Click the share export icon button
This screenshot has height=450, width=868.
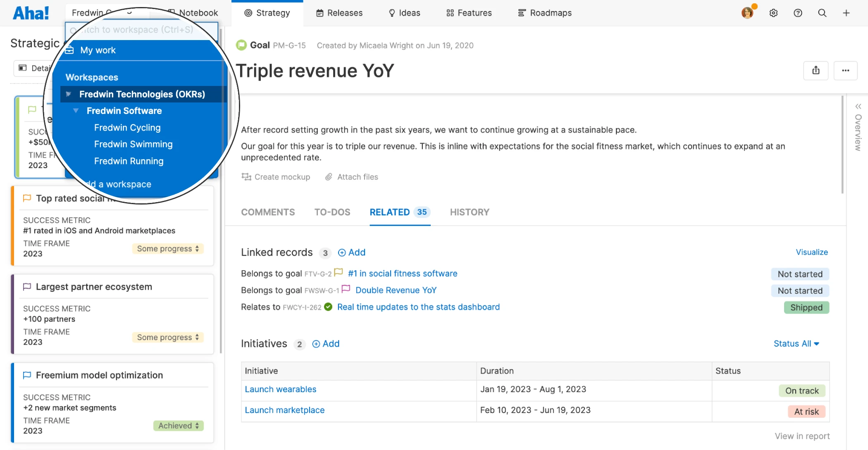(x=816, y=70)
